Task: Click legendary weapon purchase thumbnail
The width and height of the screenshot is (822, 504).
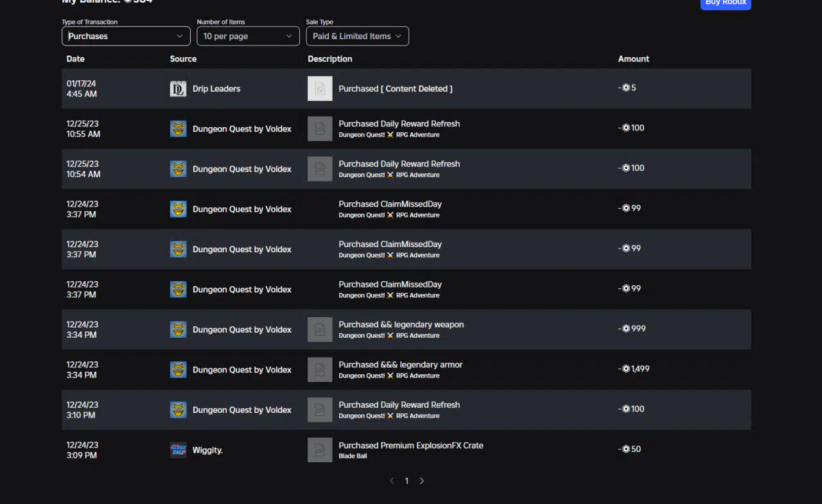Action: point(320,329)
